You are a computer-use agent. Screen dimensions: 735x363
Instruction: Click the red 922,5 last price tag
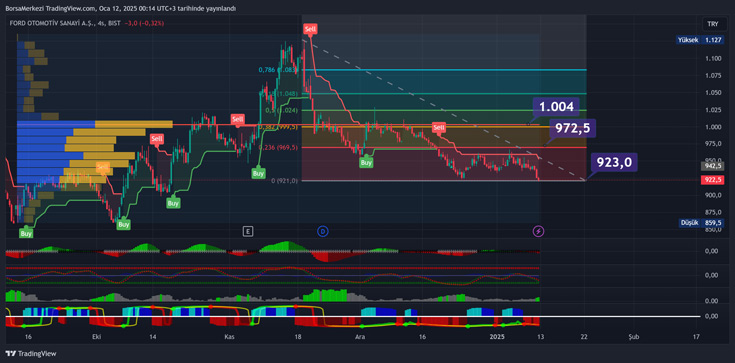(x=712, y=180)
